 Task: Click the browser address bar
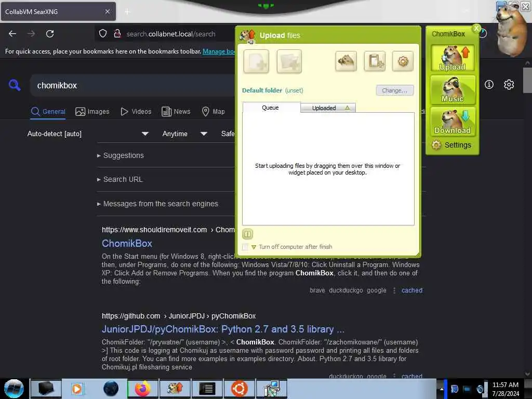pos(170,34)
